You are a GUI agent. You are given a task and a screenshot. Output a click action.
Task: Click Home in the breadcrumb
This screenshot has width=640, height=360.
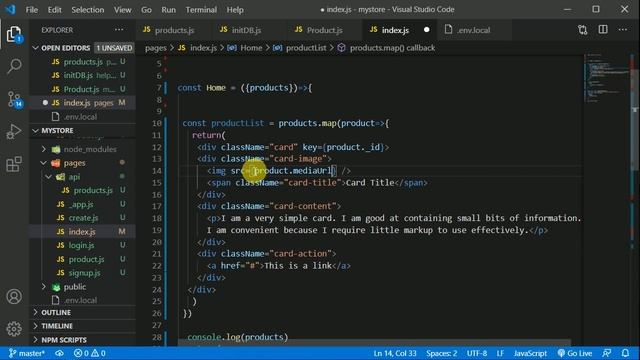click(x=251, y=48)
